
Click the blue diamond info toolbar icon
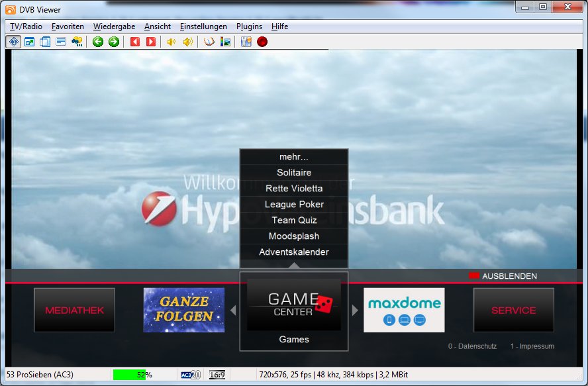click(x=13, y=42)
